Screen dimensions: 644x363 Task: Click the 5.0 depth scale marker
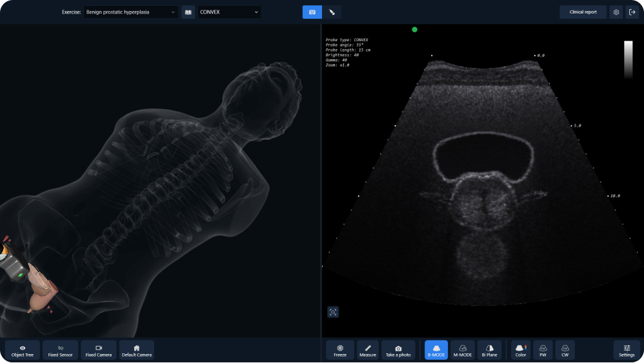(x=577, y=126)
